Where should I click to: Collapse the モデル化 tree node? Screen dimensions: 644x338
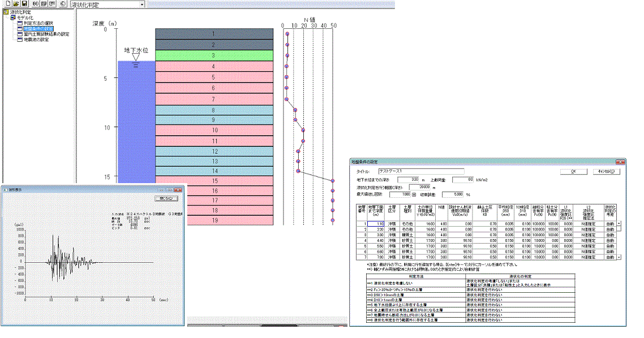[x=12, y=18]
